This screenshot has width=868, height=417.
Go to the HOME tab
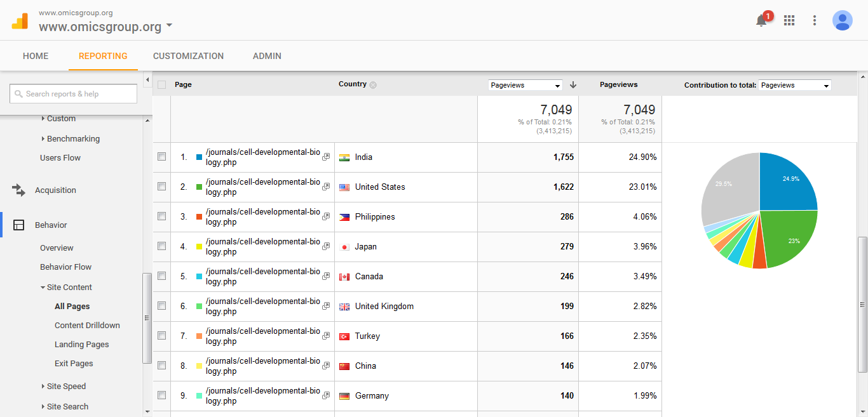click(x=36, y=56)
